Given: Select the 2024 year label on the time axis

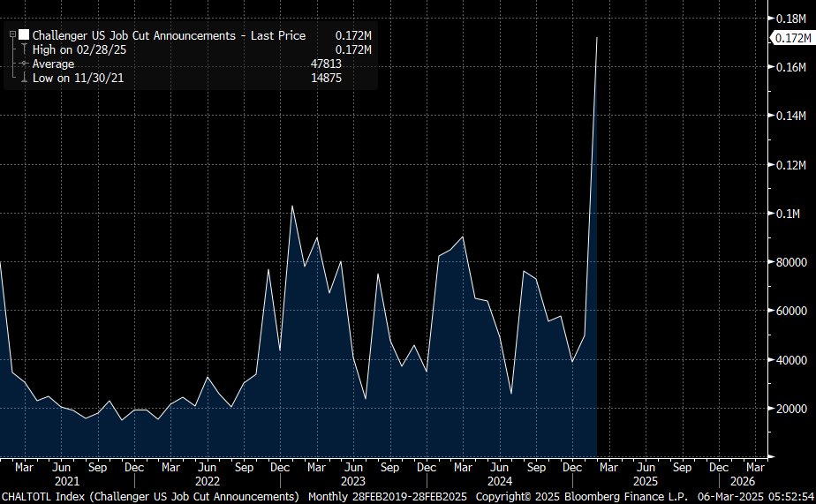Looking at the screenshot, I should (500, 481).
